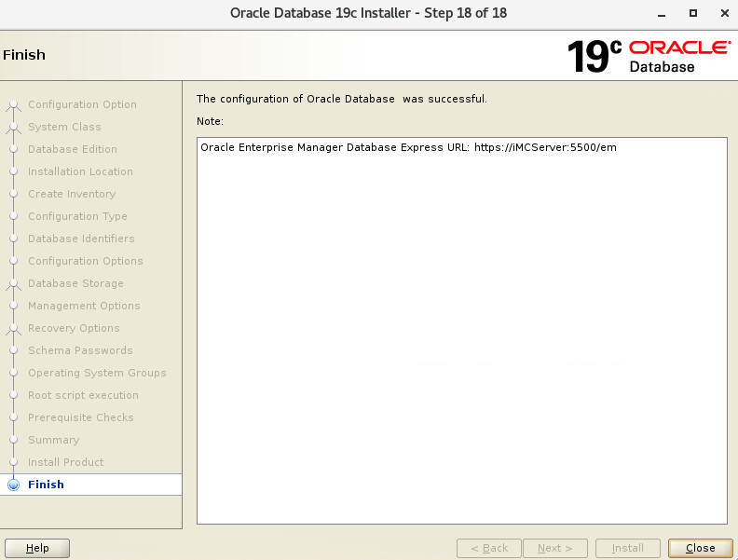Select the Root script execution step
Image resolution: width=738 pixels, height=560 pixels.
pyautogui.click(x=83, y=395)
